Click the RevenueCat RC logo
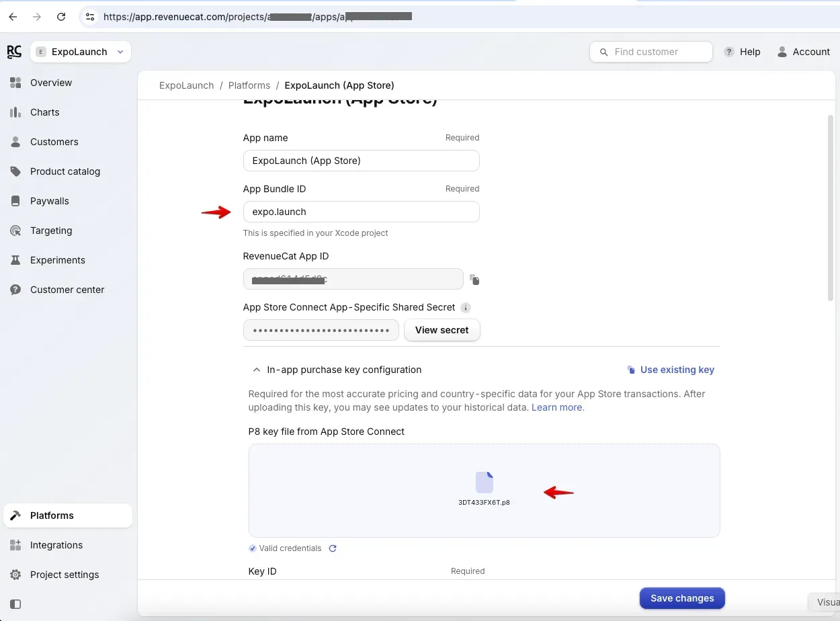 14,52
